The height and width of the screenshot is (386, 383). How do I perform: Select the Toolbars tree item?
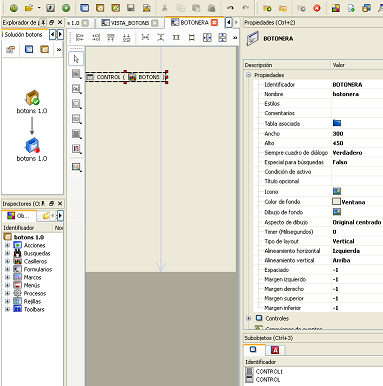coord(34,309)
